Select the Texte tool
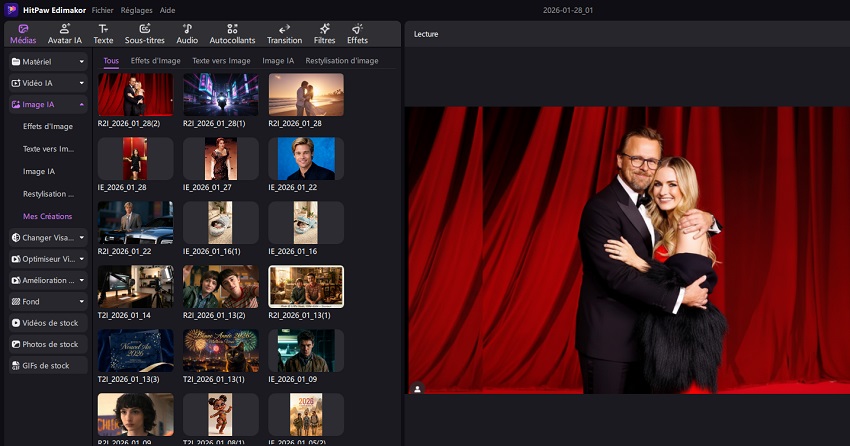The height and width of the screenshot is (446, 850). click(x=103, y=34)
